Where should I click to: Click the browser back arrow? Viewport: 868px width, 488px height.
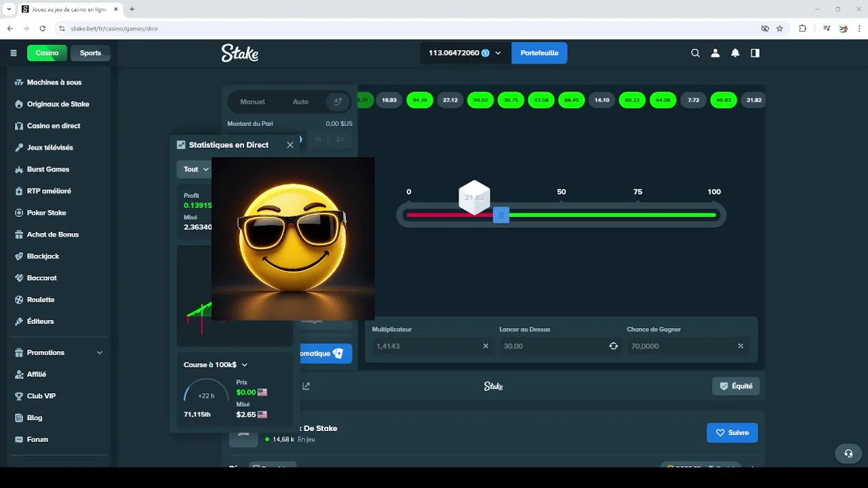coord(10,28)
